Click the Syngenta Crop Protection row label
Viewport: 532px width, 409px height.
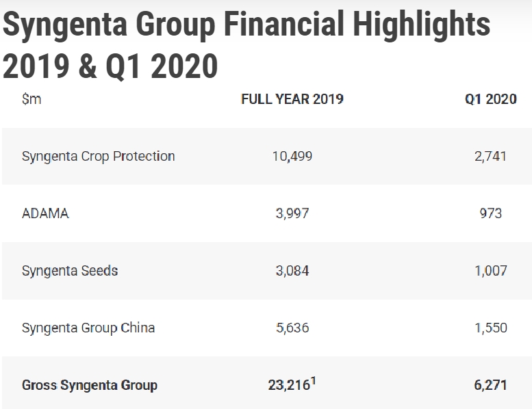pyautogui.click(x=98, y=156)
